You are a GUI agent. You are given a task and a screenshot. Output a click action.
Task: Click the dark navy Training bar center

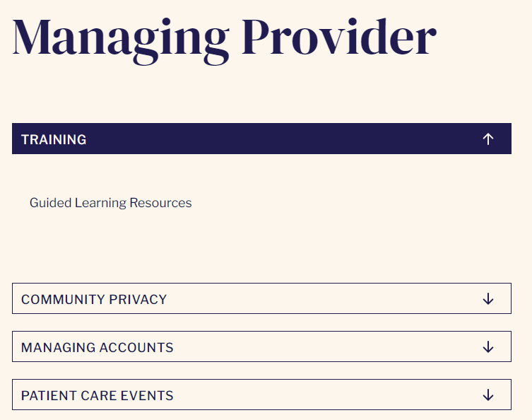click(261, 139)
